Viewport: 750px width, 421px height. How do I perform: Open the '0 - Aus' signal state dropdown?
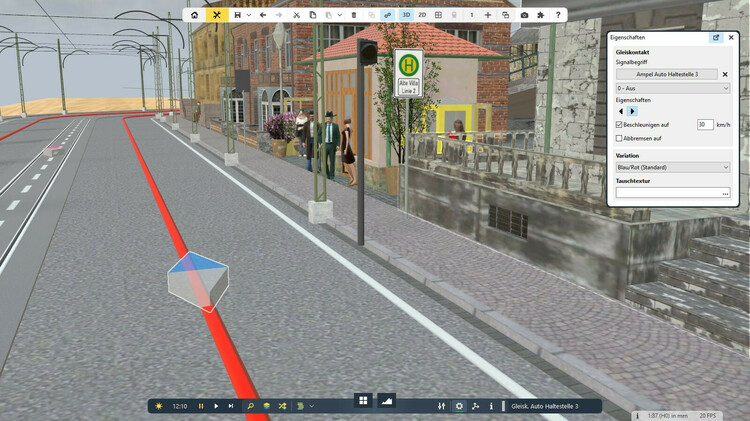672,88
